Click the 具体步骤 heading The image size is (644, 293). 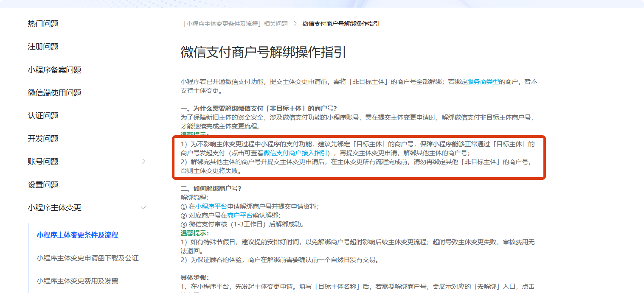pyautogui.click(x=195, y=278)
